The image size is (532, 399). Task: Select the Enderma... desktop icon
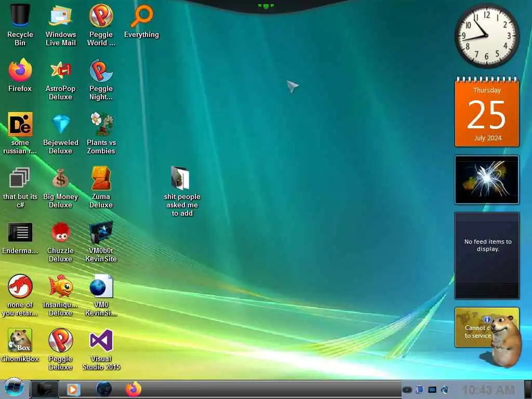(x=20, y=237)
